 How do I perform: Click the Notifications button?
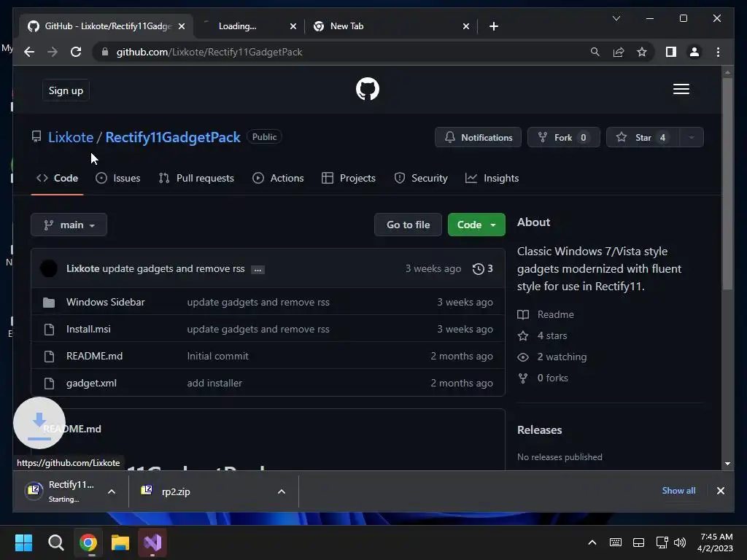click(479, 138)
